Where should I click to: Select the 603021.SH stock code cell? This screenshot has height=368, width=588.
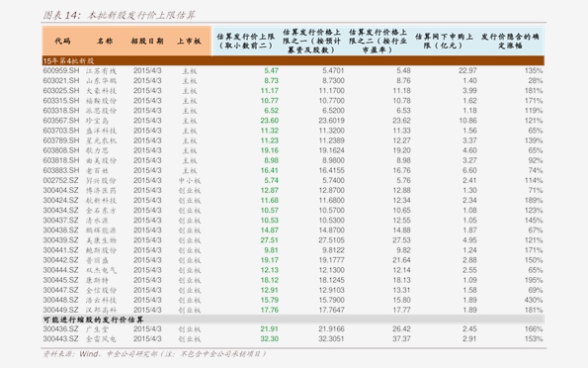[x=61, y=81]
